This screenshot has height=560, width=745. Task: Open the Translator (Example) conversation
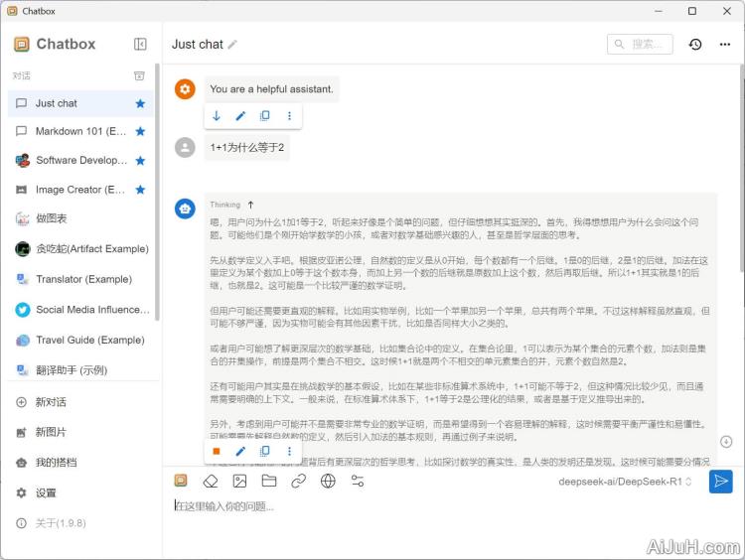point(83,279)
